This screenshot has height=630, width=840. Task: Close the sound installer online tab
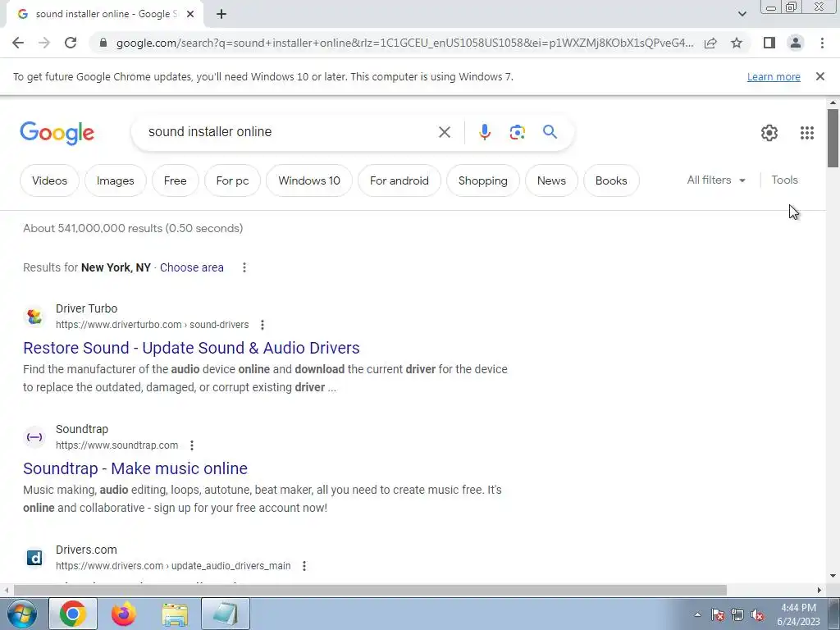pyautogui.click(x=189, y=14)
